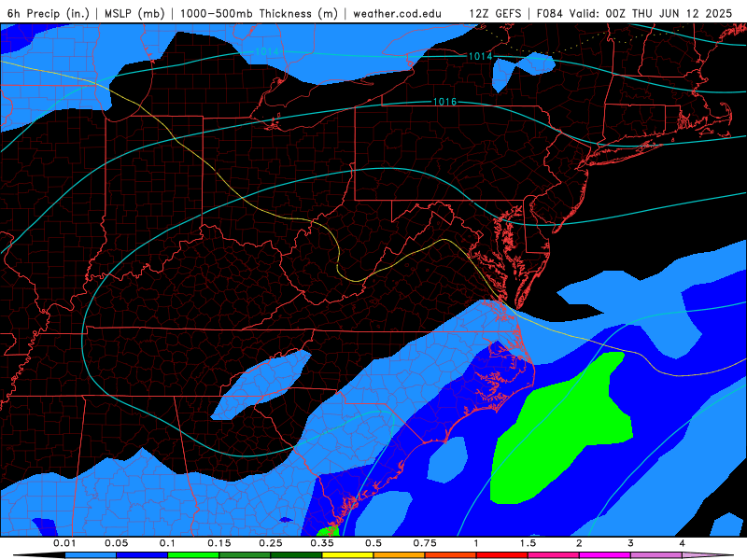Click the legend value 4
Screen dimensions: 747x560
[x=683, y=543]
